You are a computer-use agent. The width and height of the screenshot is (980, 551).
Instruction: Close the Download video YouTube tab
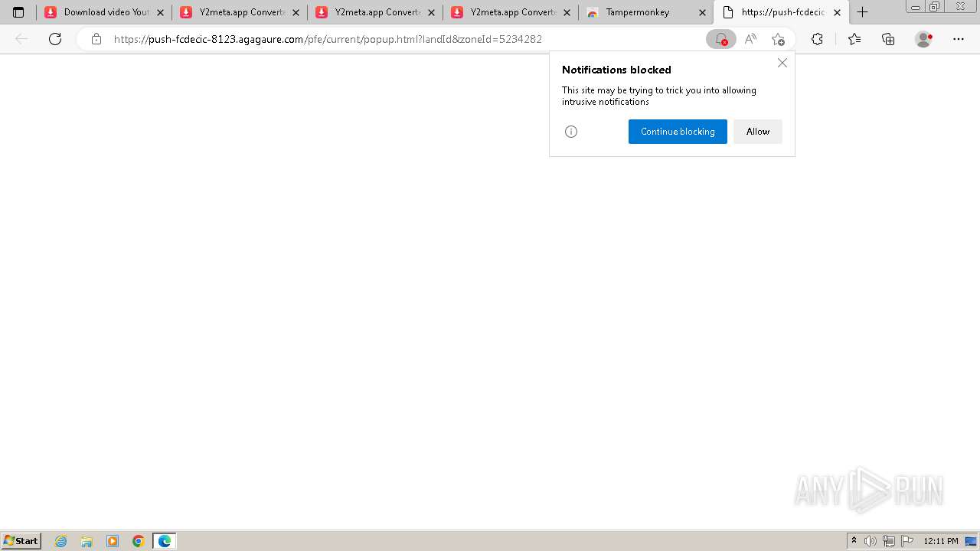[x=160, y=12]
